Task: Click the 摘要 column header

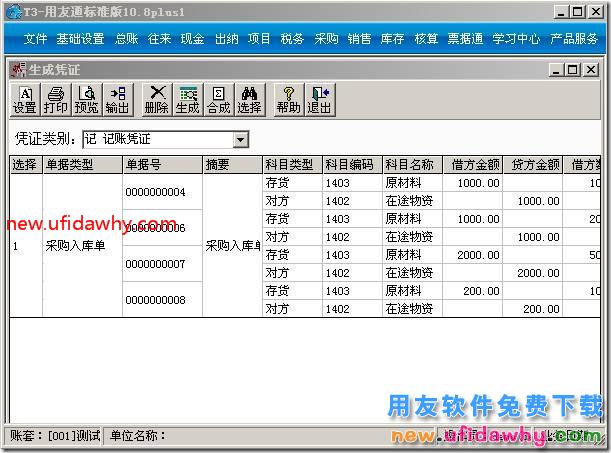Action: tap(233, 165)
